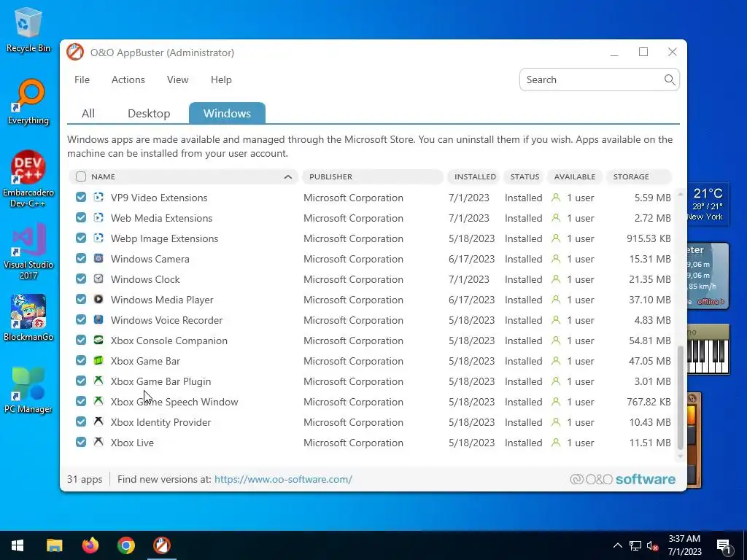
Task: Select the PC Manager desktop icon
Action: [x=28, y=391]
